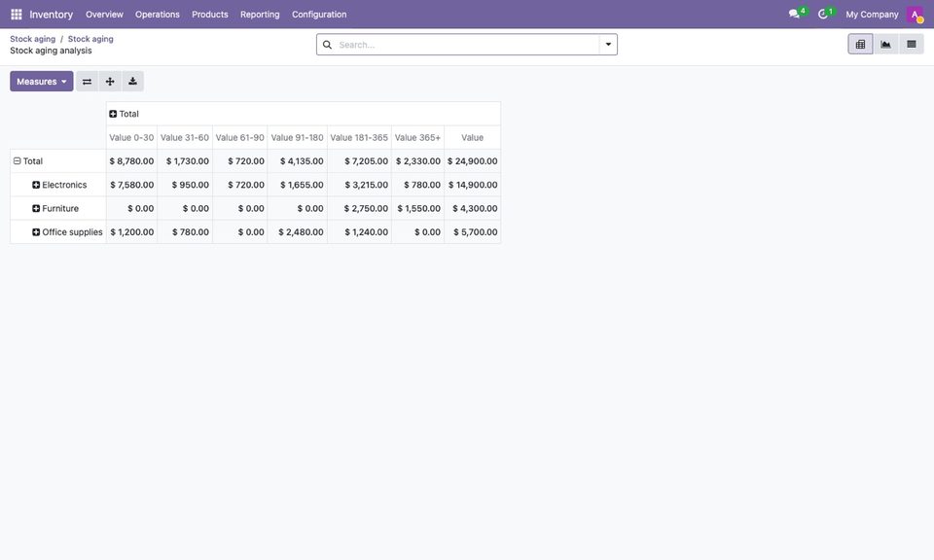Switch to the graph view
The width and height of the screenshot is (934, 560).
pos(885,44)
